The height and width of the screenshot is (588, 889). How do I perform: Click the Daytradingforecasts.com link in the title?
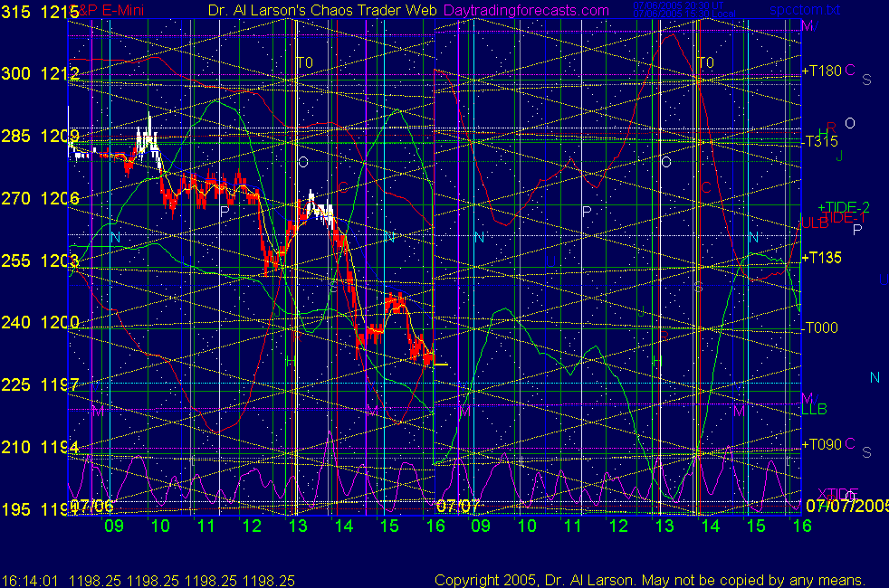pos(526,10)
